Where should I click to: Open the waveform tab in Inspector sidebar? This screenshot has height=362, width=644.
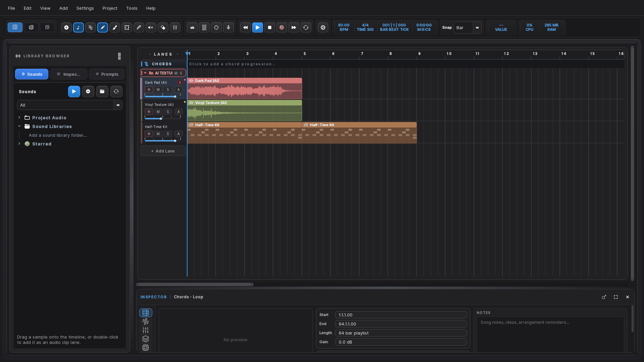pos(146,321)
